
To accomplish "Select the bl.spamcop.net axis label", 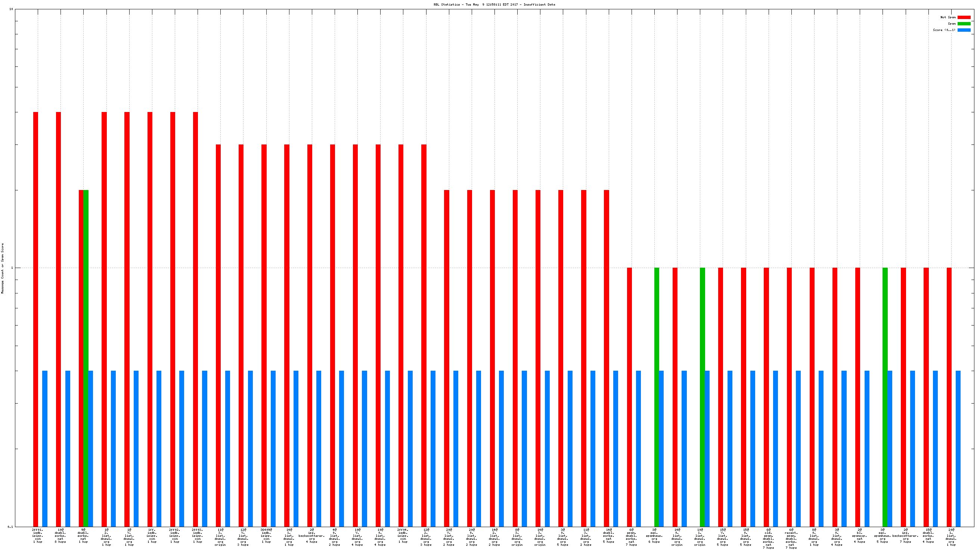I will 859,535.
